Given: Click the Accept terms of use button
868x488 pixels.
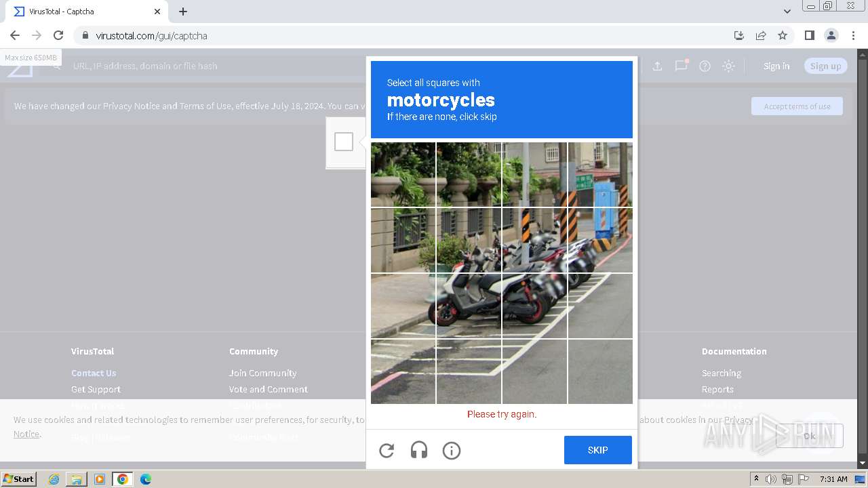Looking at the screenshot, I should (797, 106).
